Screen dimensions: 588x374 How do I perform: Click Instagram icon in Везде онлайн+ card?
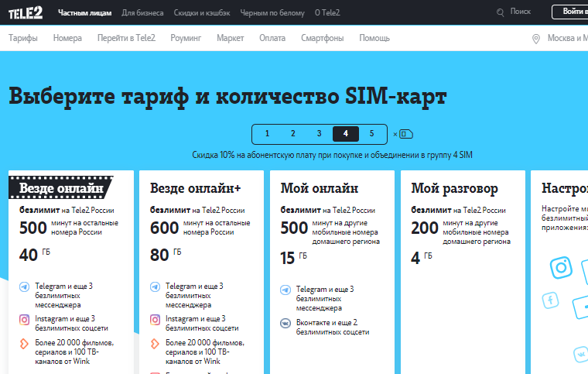pyautogui.click(x=155, y=320)
